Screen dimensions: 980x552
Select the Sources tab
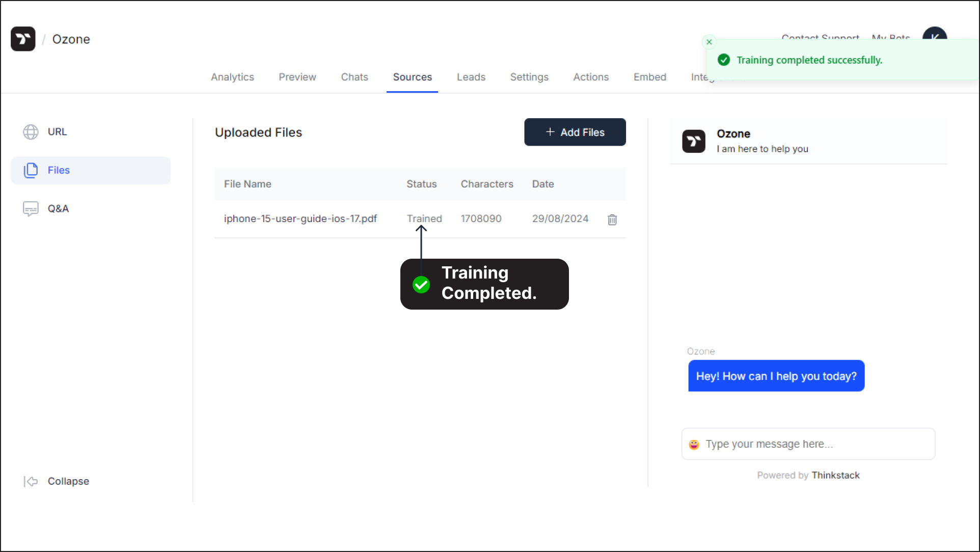(413, 77)
